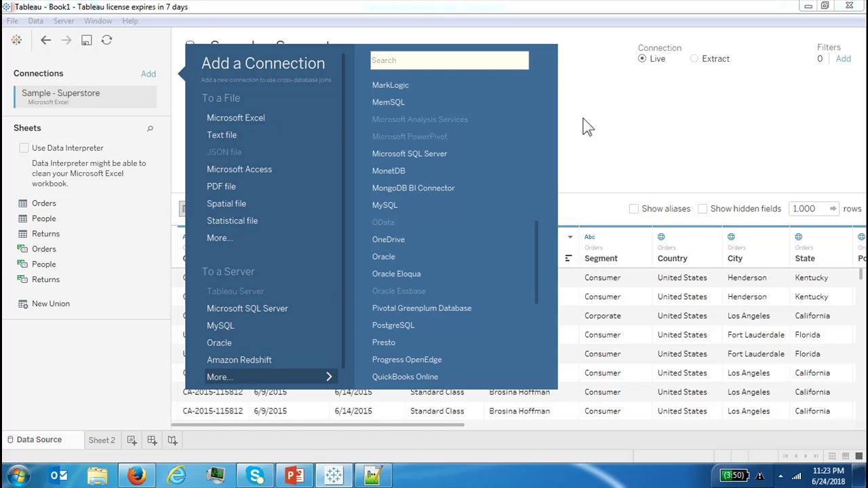The width and height of the screenshot is (868, 488).
Task: Choose Spatial file connection
Action: (x=226, y=203)
